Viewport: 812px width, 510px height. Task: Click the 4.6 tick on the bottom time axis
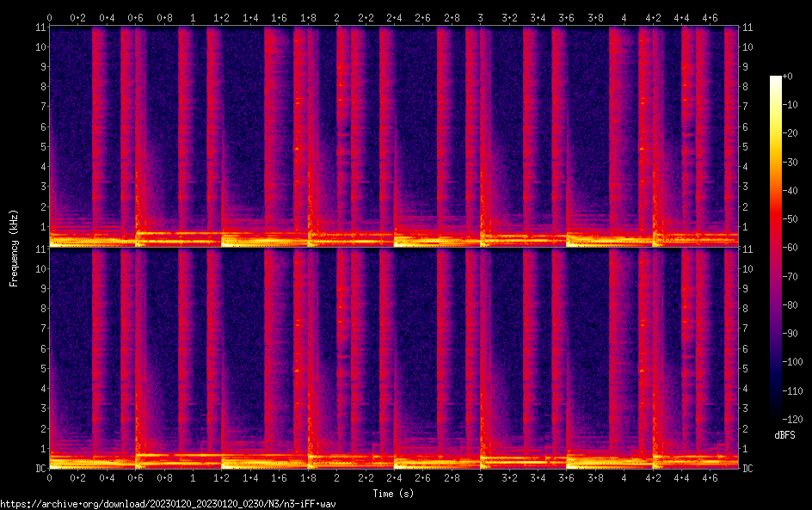tap(710, 477)
